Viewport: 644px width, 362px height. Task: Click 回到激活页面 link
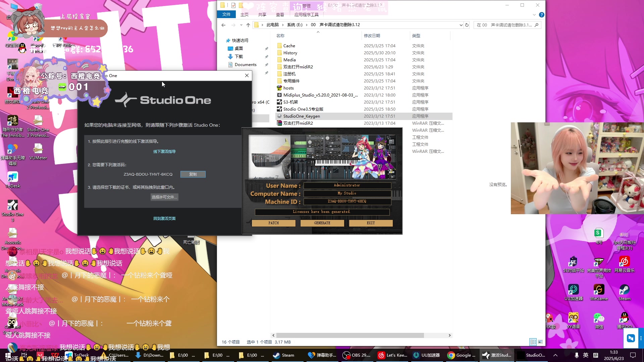[164, 219]
